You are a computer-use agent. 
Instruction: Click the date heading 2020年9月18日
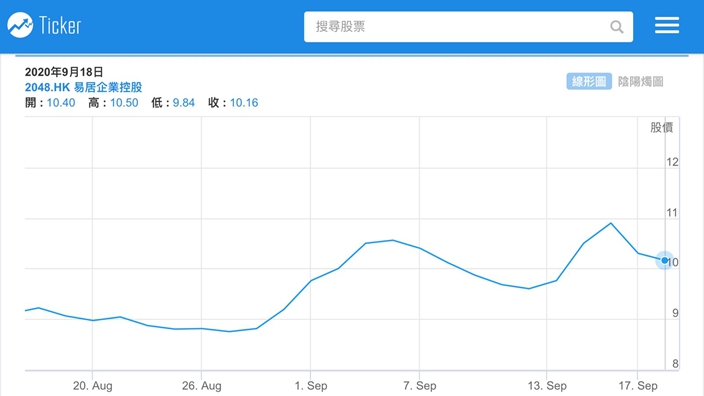(64, 72)
